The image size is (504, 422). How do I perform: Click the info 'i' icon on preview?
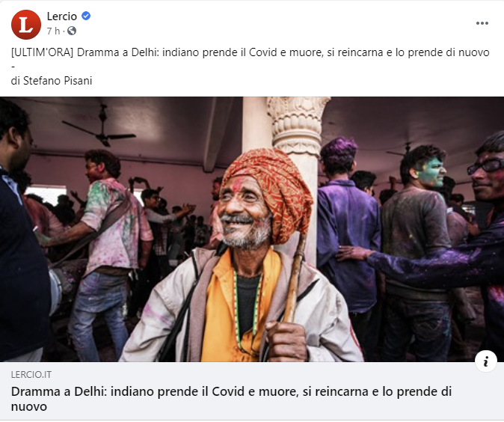pos(485,361)
